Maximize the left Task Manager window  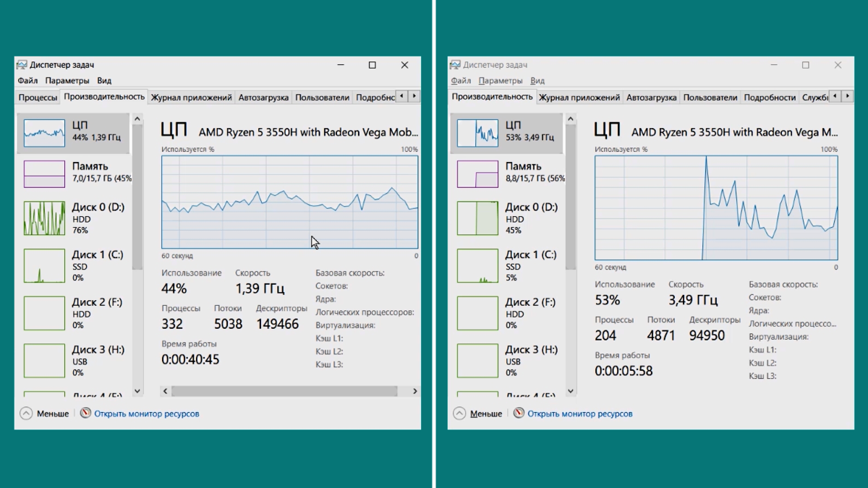pyautogui.click(x=372, y=65)
